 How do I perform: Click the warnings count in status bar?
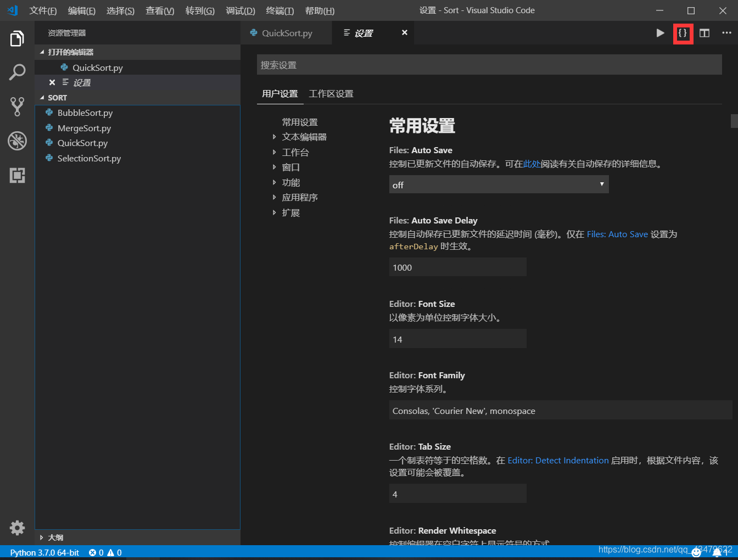pyautogui.click(x=114, y=552)
